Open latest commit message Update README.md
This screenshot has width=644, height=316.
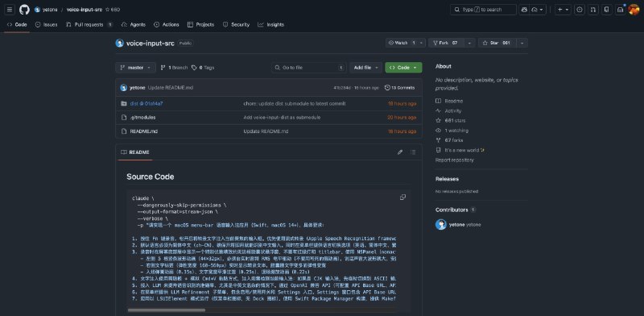coord(171,88)
